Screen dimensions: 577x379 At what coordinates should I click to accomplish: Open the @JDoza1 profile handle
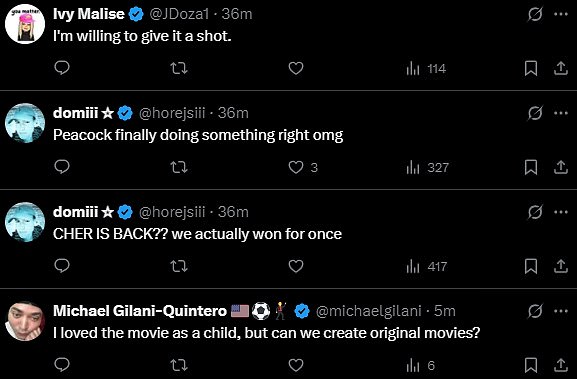179,14
